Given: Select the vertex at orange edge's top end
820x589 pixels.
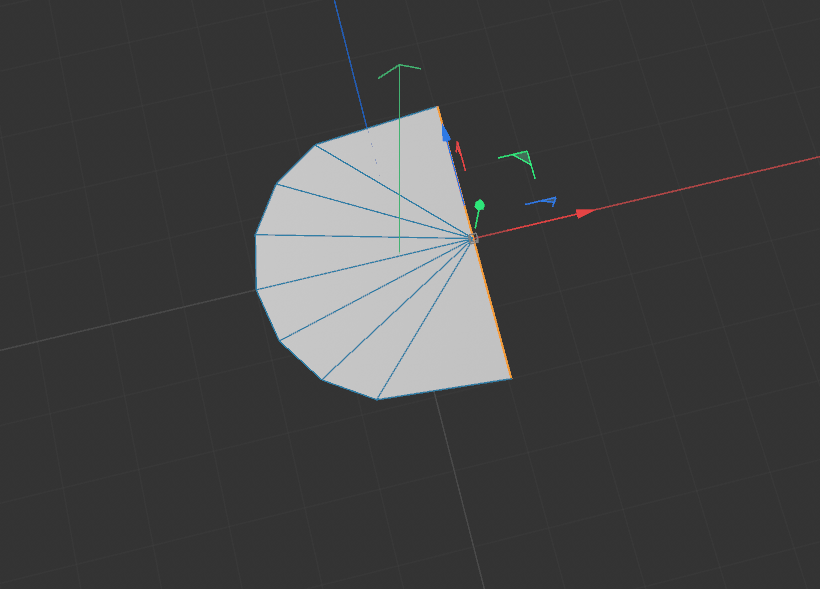Looking at the screenshot, I should 437,107.
